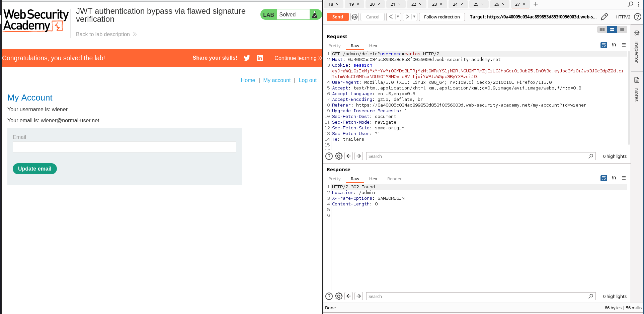Click next match arrow in Request search
This screenshot has height=314, width=644.
point(359,156)
